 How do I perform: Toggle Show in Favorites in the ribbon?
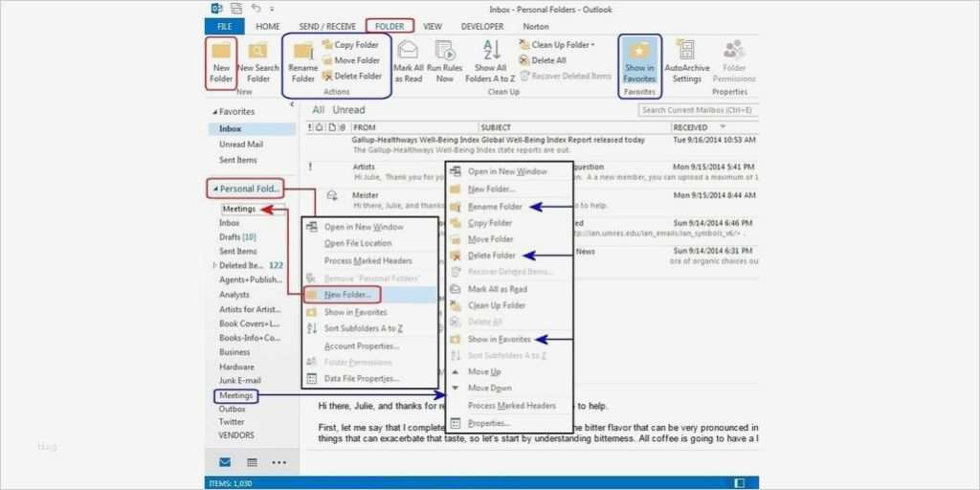639,62
